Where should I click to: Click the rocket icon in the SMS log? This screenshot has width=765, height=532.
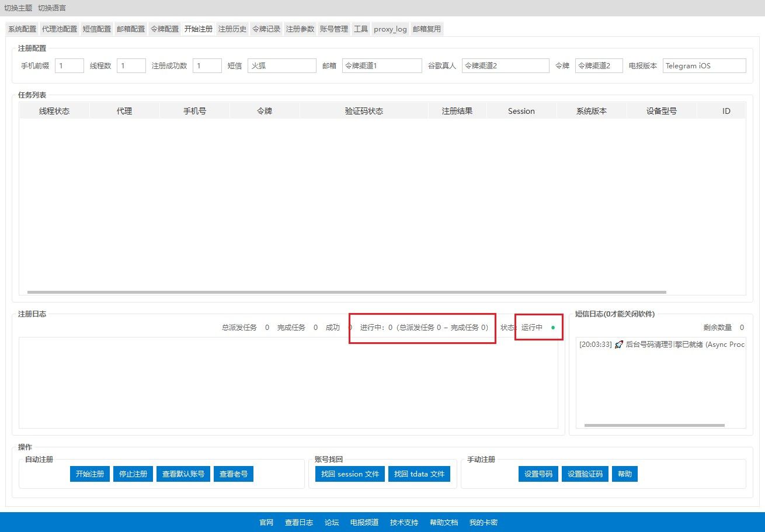[619, 345]
